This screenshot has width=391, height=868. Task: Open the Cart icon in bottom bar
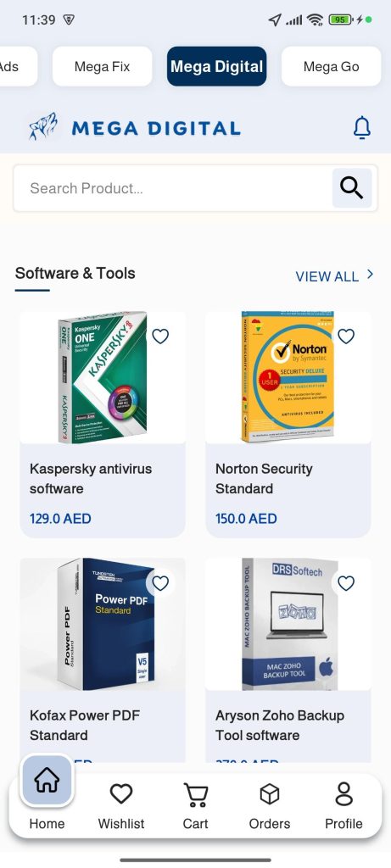(195, 794)
